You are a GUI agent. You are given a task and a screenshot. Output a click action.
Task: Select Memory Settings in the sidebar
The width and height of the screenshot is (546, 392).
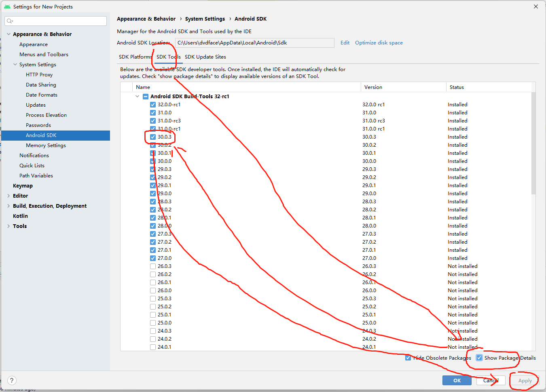pos(46,145)
